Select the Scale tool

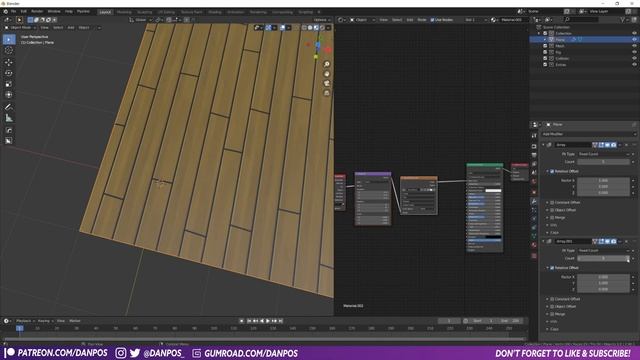9,84
